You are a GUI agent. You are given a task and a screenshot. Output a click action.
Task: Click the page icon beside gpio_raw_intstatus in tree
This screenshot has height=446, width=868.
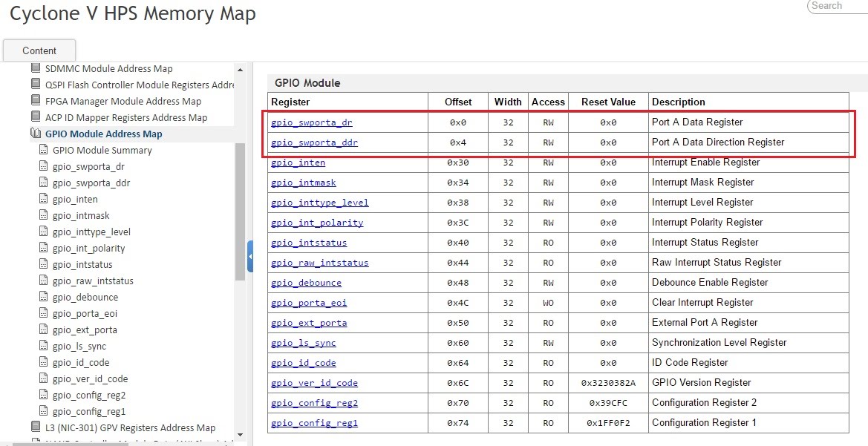click(x=44, y=280)
